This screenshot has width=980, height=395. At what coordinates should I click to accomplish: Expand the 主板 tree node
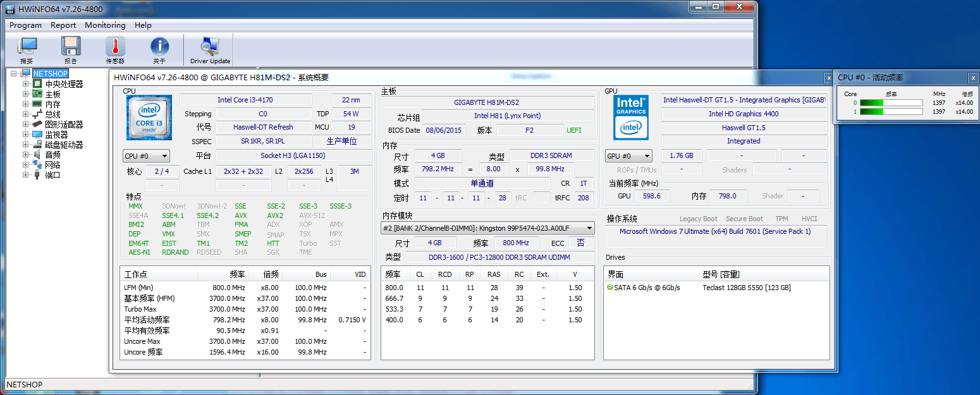point(26,94)
